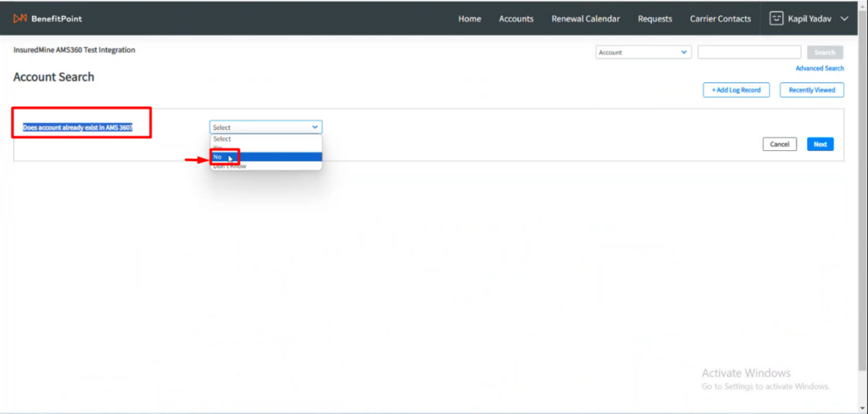Go to the Accounts menu

pos(516,19)
